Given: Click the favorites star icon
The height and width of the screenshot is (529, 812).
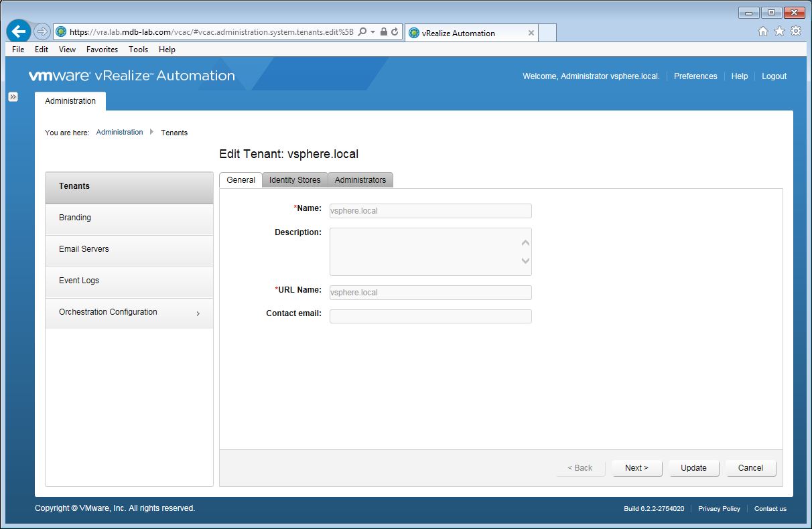Looking at the screenshot, I should click(x=779, y=31).
